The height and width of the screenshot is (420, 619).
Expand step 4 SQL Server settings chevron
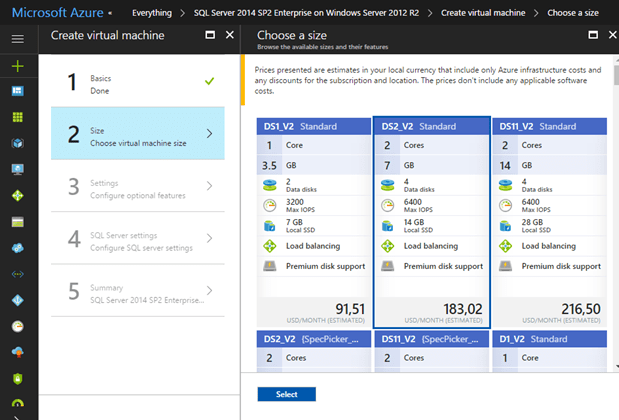pyautogui.click(x=210, y=238)
